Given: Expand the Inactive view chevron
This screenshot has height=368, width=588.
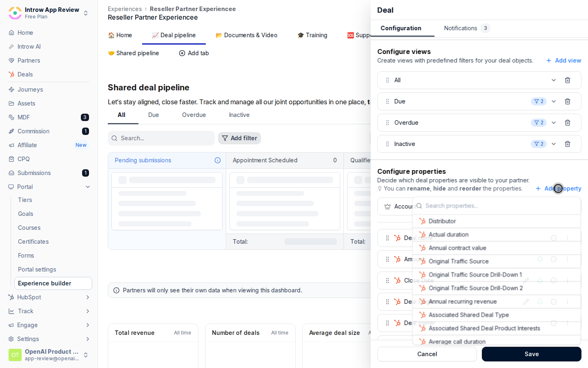Looking at the screenshot, I should click(x=554, y=144).
